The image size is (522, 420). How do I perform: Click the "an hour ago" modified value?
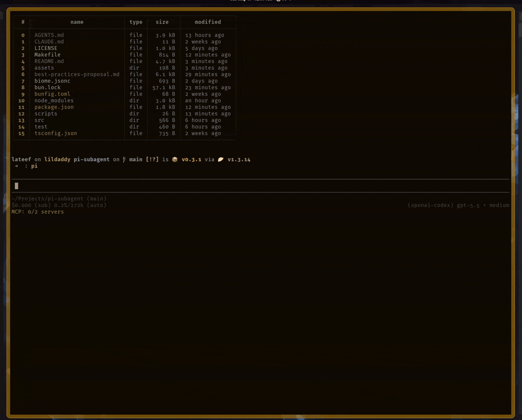(x=203, y=100)
